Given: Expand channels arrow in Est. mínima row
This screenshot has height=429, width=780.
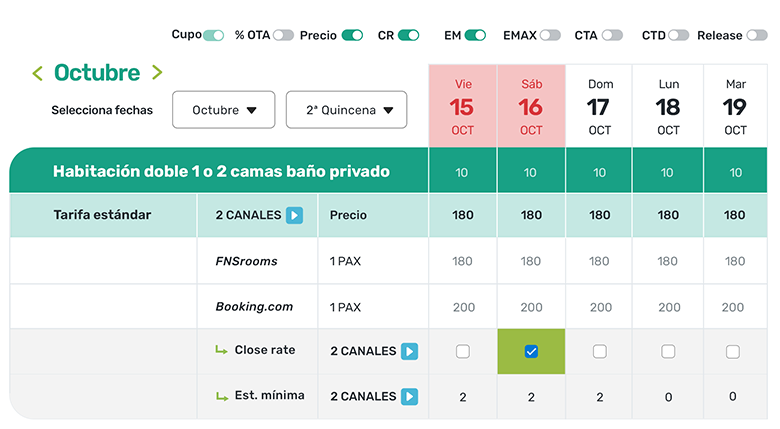Looking at the screenshot, I should 409,397.
